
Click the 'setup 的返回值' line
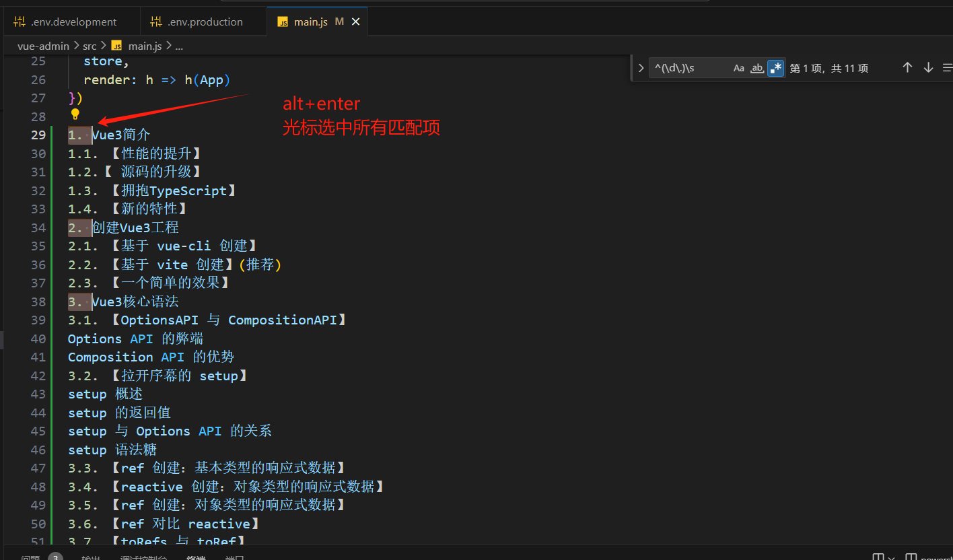tap(120, 413)
